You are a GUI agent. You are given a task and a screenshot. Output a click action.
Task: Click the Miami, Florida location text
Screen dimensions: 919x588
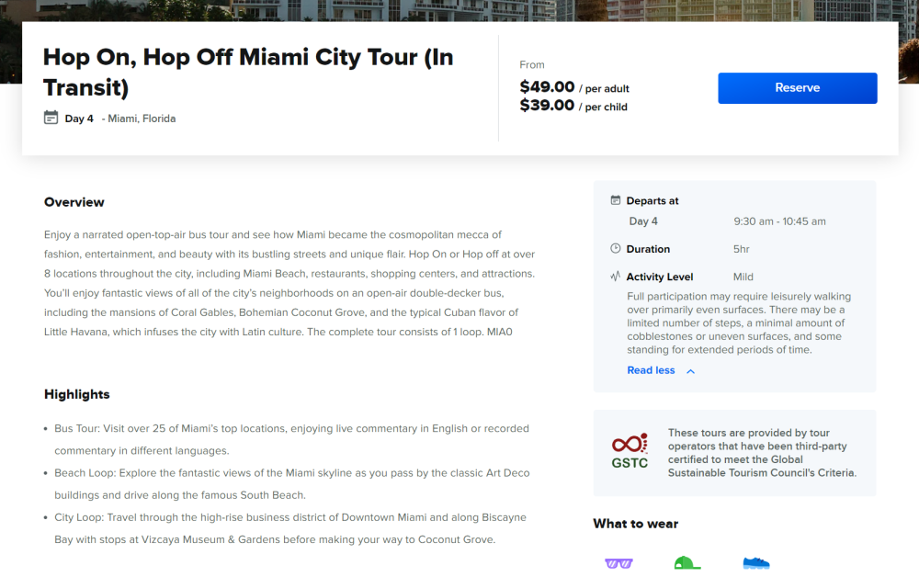click(x=142, y=119)
